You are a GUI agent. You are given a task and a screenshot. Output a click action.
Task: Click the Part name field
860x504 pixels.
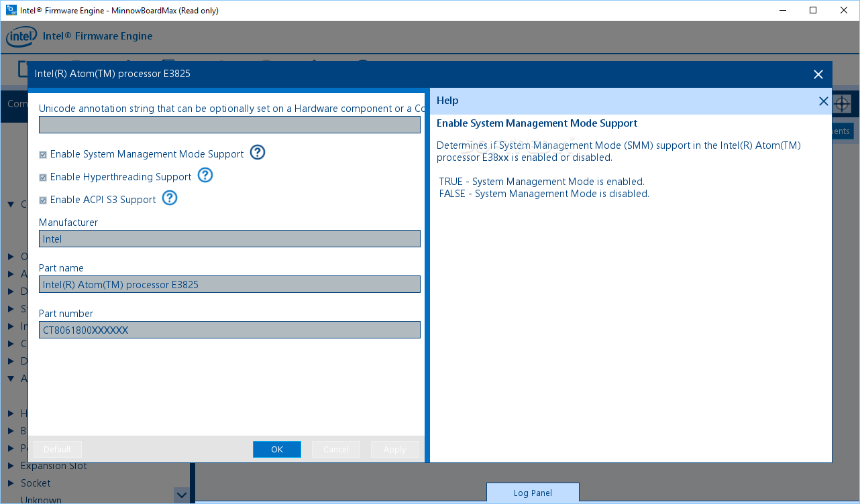229,284
